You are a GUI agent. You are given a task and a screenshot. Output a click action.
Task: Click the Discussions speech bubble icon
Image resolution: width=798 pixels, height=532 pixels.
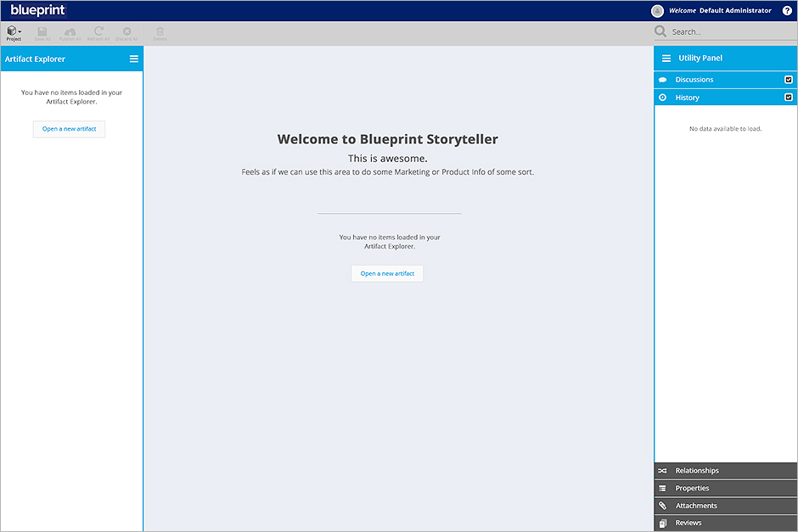click(663, 80)
